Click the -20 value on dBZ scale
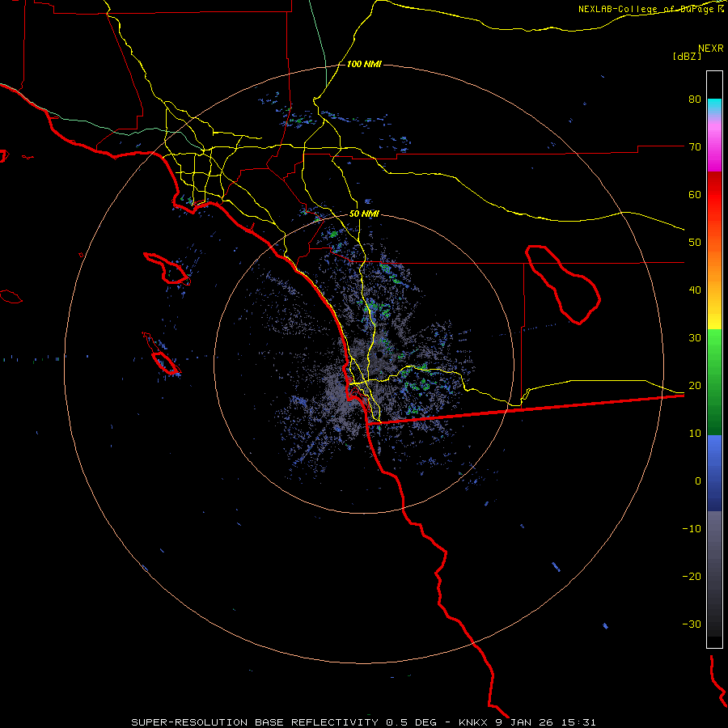 pos(692,576)
